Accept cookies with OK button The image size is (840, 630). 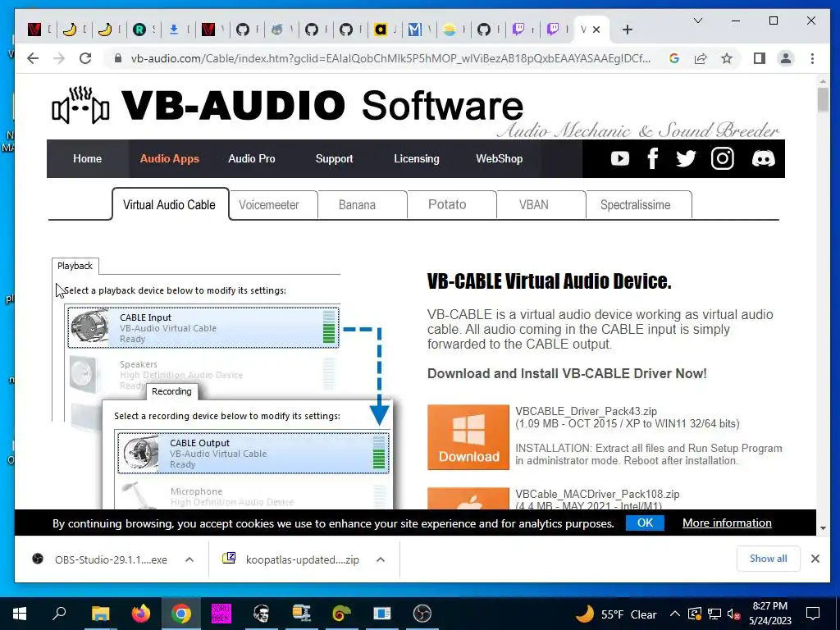point(645,523)
